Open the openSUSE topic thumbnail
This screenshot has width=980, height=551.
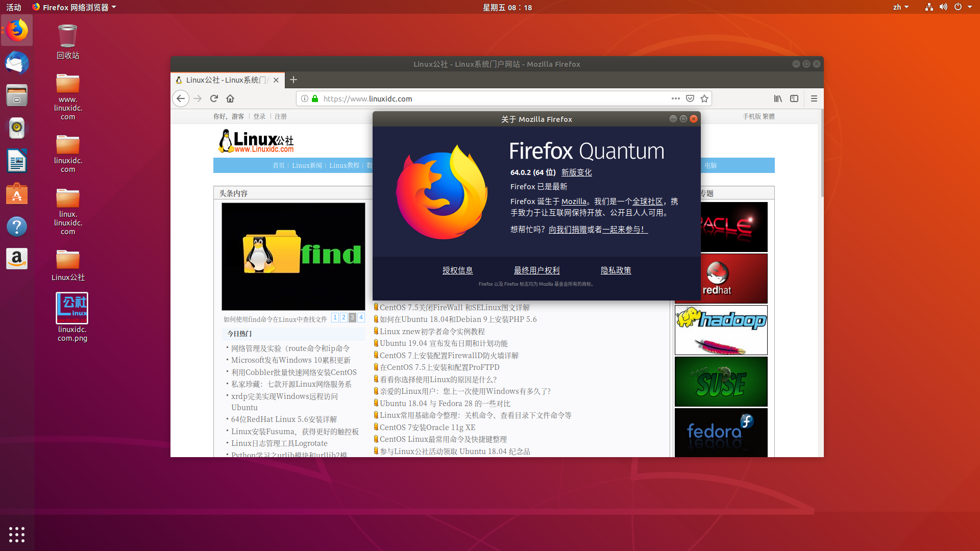pos(721,382)
